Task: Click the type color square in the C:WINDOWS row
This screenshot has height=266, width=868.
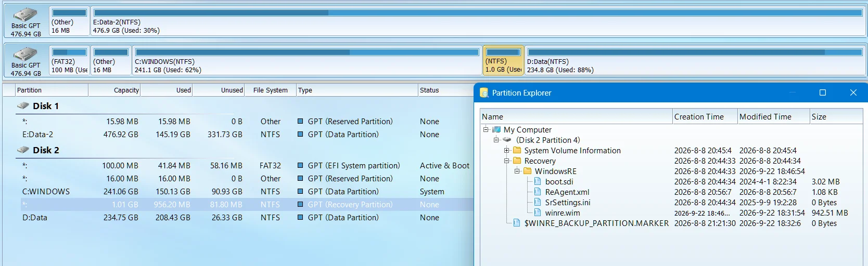Action: click(x=300, y=191)
